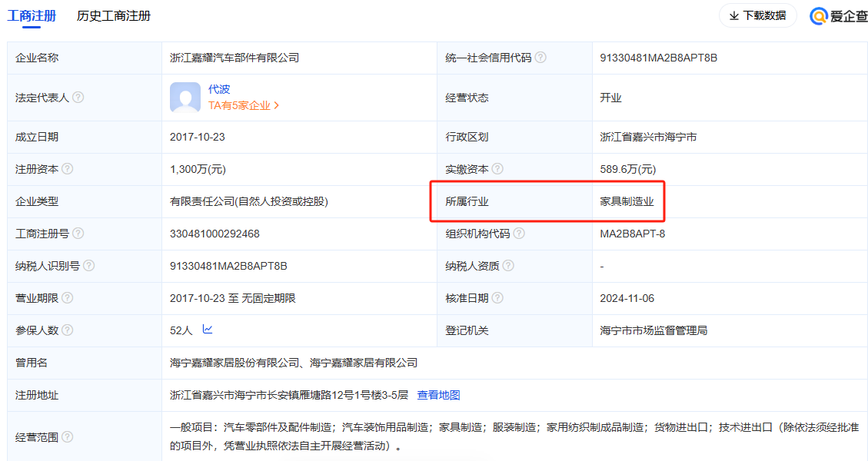Click help icon beside 注册资本

pos(68,169)
